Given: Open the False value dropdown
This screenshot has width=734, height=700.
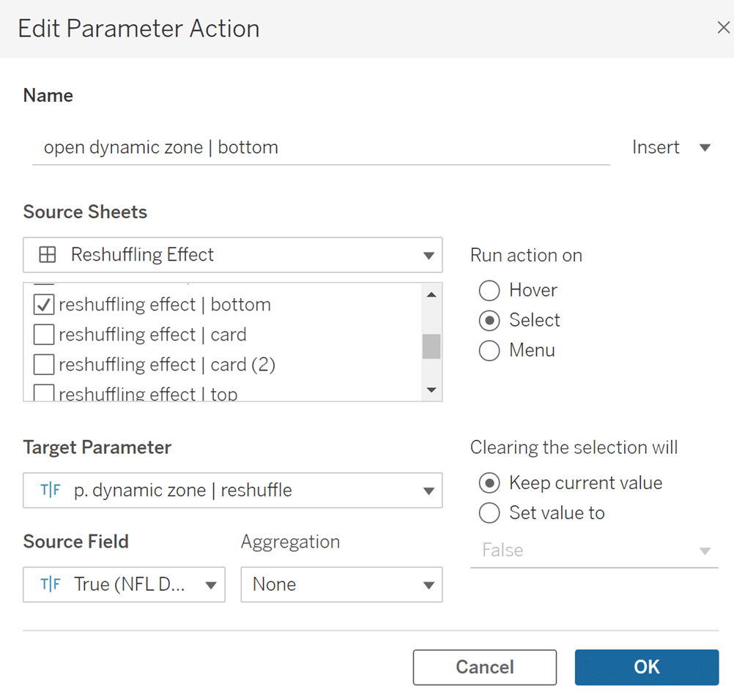Looking at the screenshot, I should click(x=594, y=551).
